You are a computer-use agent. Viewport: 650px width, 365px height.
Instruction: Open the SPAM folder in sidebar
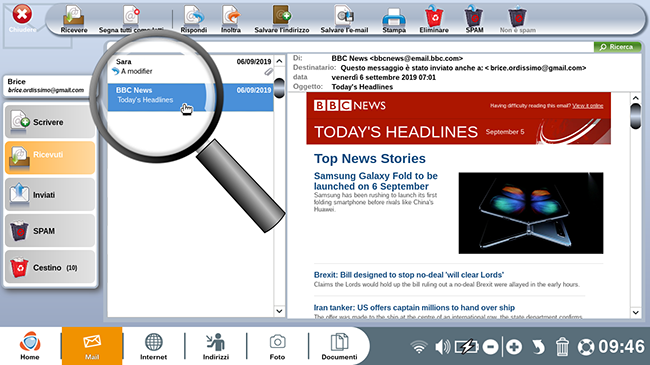click(50, 231)
